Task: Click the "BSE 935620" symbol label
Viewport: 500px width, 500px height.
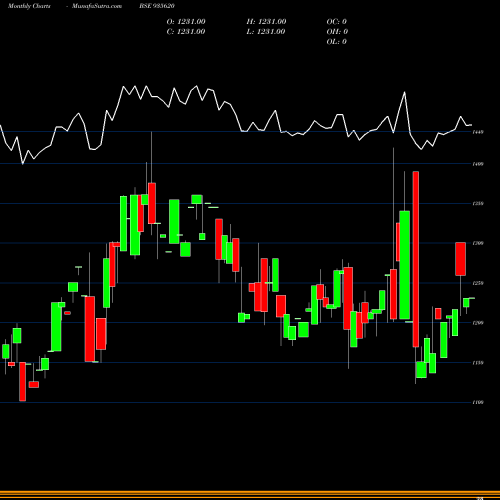Action: point(157,6)
